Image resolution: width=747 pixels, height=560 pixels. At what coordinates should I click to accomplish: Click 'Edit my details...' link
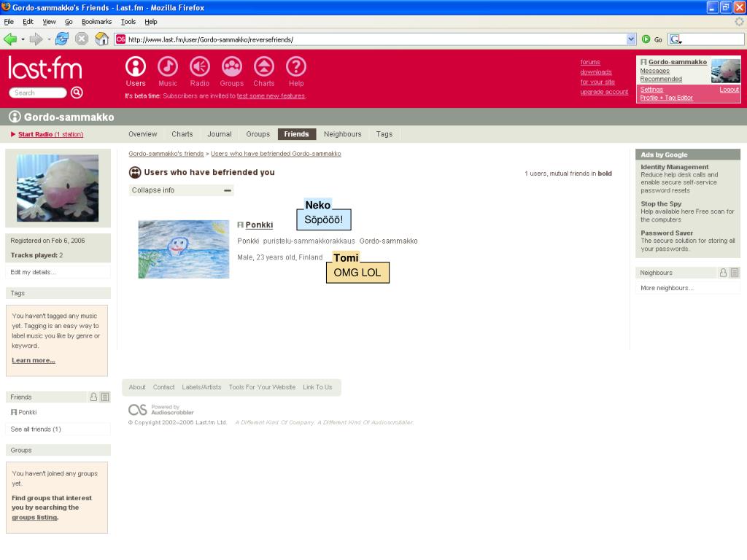click(x=33, y=272)
